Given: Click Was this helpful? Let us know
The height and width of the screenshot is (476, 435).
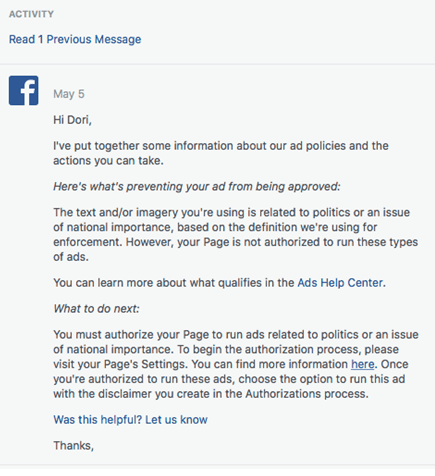Looking at the screenshot, I should [130, 419].
